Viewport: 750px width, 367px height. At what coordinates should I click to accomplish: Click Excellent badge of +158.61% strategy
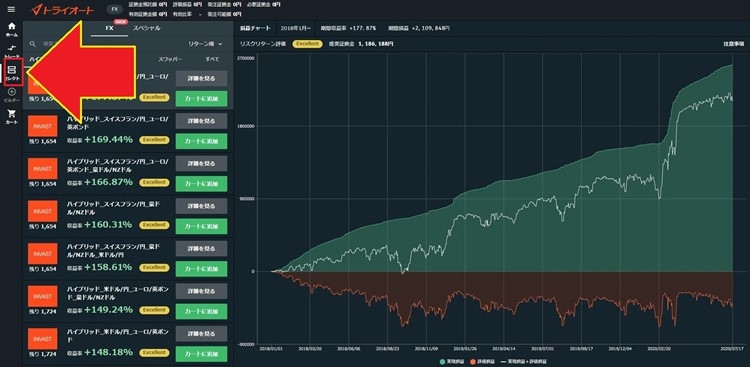coord(154,267)
